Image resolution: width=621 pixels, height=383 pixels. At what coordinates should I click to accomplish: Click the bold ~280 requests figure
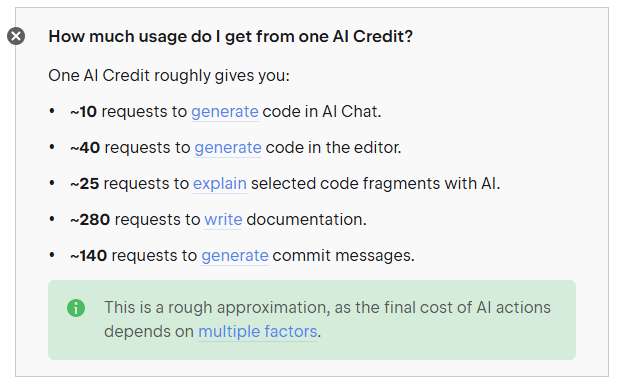pos(90,220)
